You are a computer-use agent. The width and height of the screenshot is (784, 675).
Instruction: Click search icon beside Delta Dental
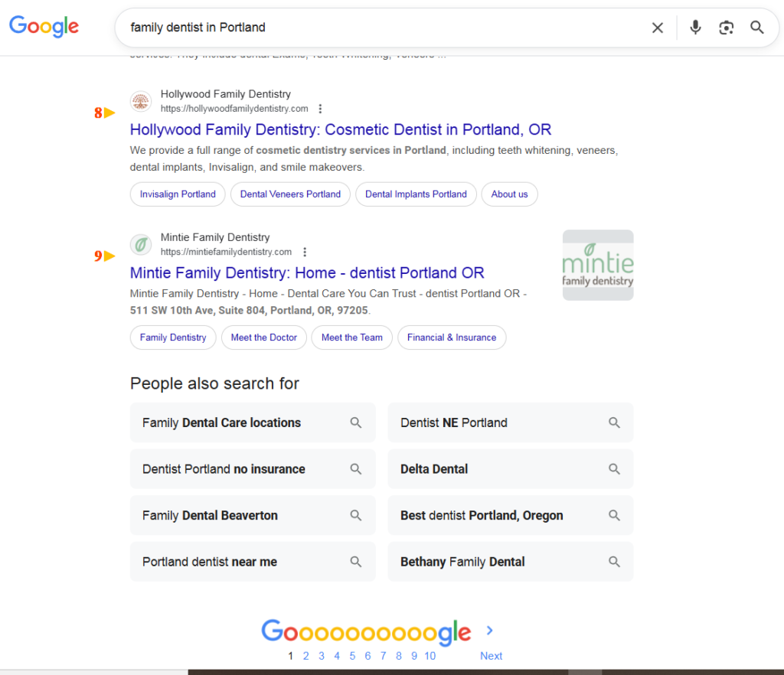[x=613, y=469]
